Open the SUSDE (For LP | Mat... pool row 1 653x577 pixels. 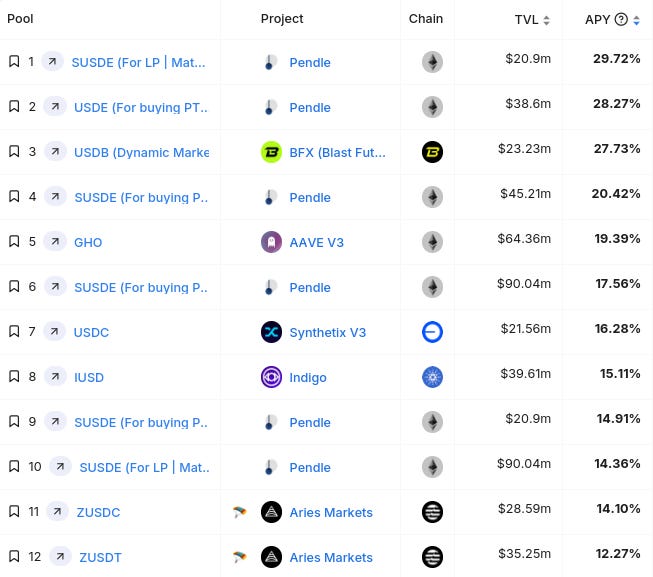pos(138,62)
